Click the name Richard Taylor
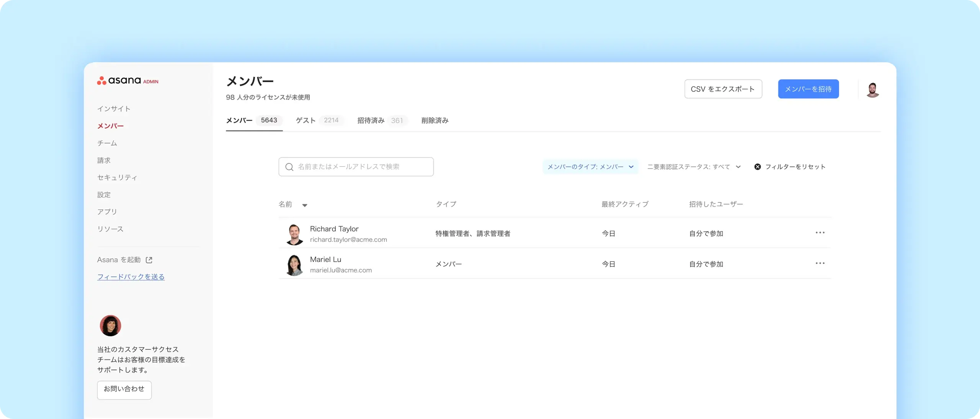 tap(334, 229)
